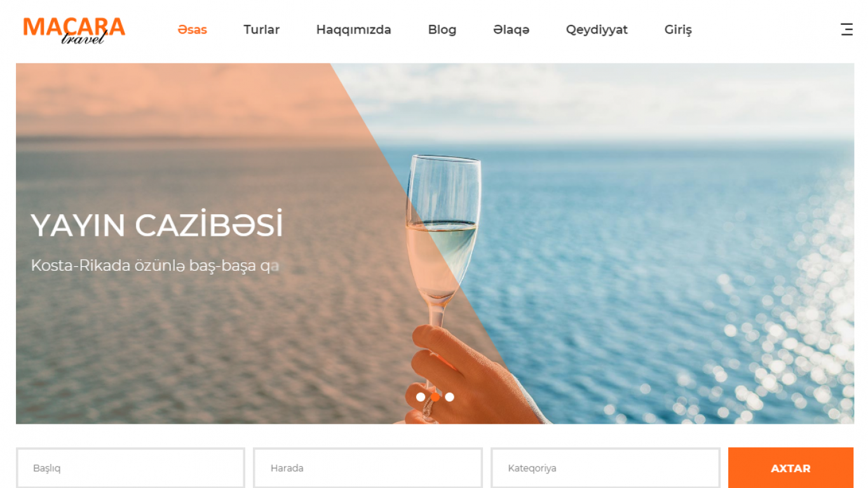This screenshot has height=488, width=868.
Task: Open the Haqqımızda page
Action: [353, 30]
